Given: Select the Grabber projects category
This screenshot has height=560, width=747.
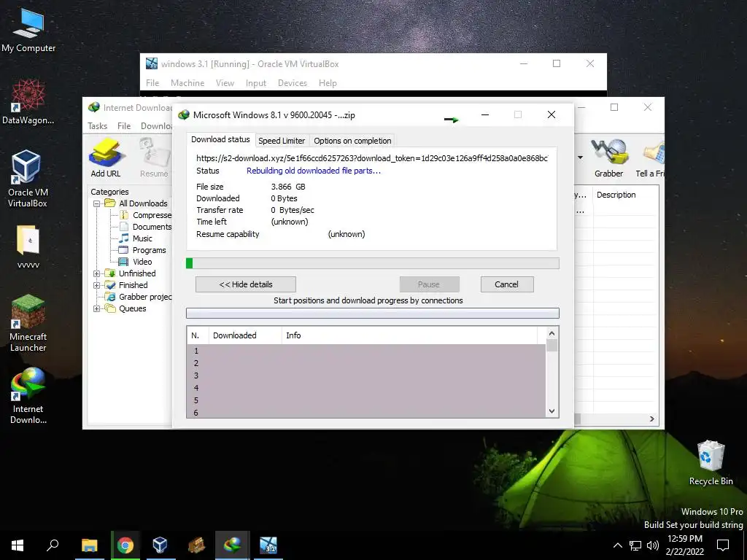Looking at the screenshot, I should click(139, 297).
